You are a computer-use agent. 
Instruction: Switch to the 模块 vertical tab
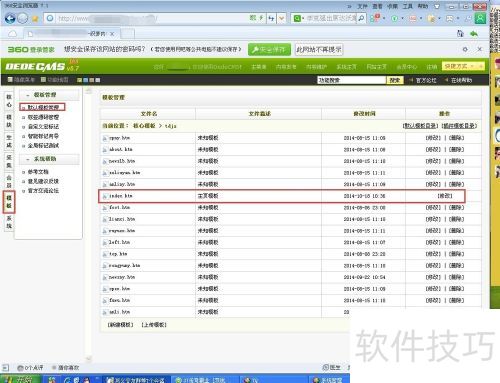(x=9, y=121)
